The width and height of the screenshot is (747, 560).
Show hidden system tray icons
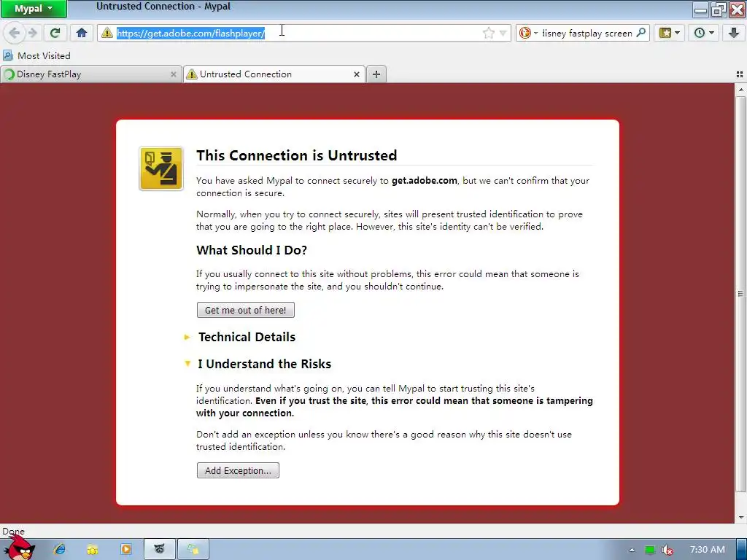(x=632, y=550)
